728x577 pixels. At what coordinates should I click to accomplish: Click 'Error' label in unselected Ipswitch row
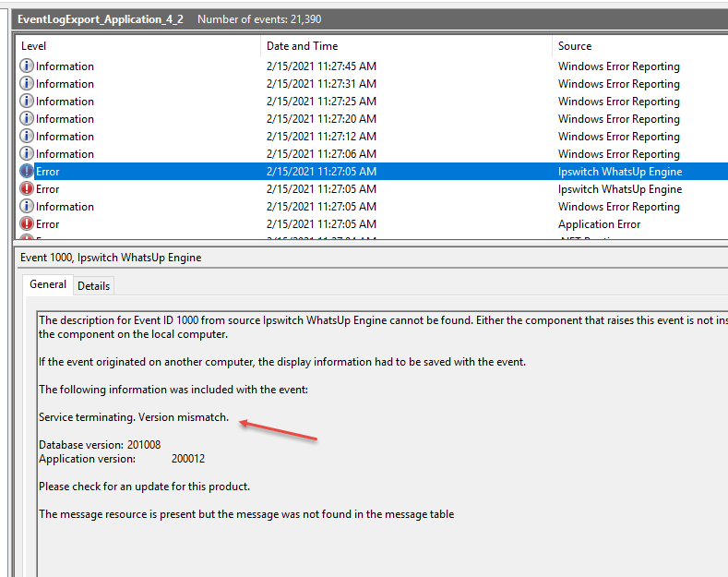[48, 189]
